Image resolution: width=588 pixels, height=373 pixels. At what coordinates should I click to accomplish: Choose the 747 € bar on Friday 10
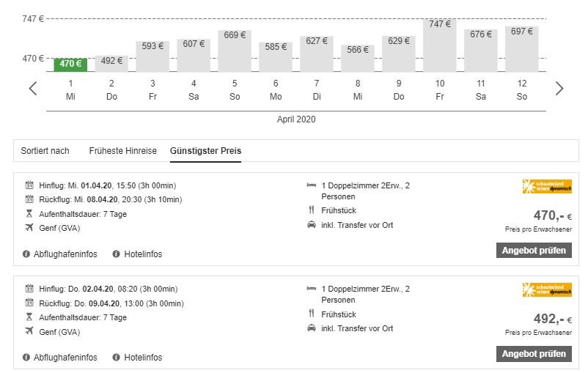tap(440, 45)
